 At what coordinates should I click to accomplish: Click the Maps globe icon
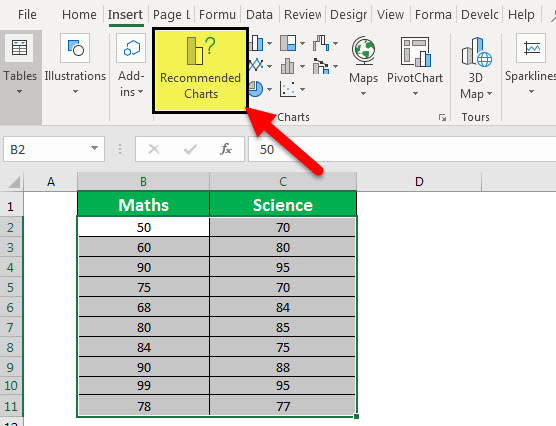click(363, 51)
